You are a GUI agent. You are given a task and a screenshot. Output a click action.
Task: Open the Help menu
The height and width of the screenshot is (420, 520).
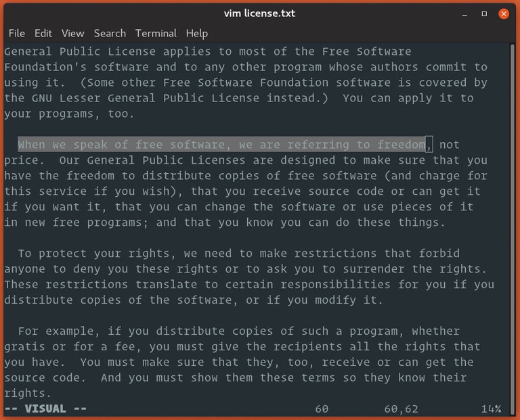pyautogui.click(x=197, y=33)
